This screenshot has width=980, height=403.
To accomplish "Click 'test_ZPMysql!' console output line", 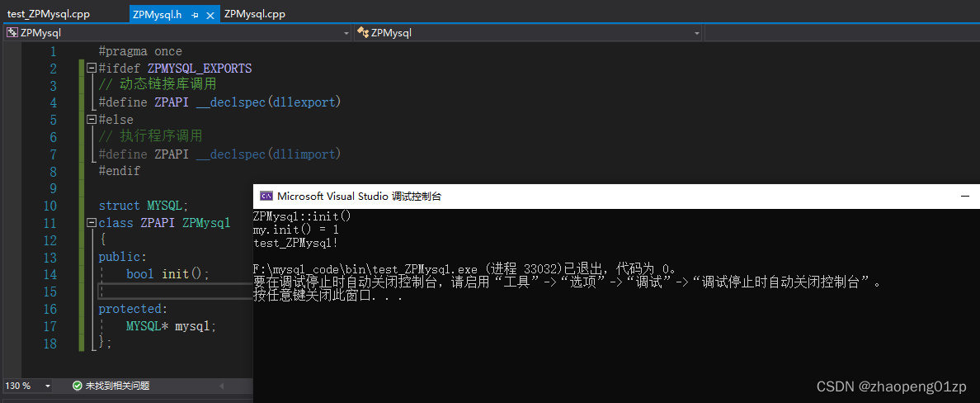I will (x=296, y=243).
